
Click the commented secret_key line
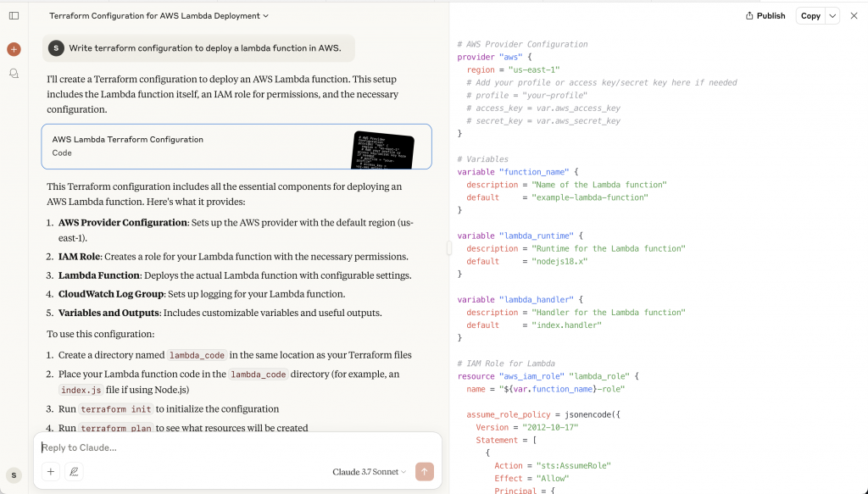543,120
